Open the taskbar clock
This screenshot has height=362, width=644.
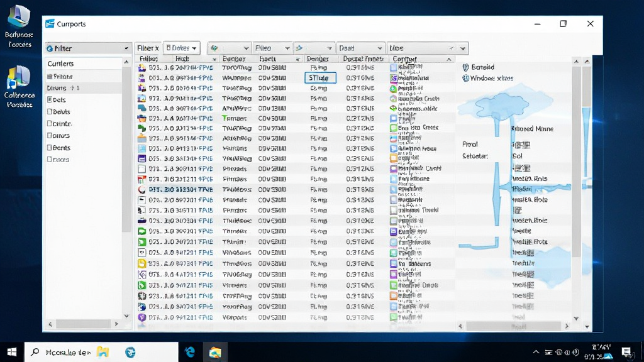click(598, 352)
